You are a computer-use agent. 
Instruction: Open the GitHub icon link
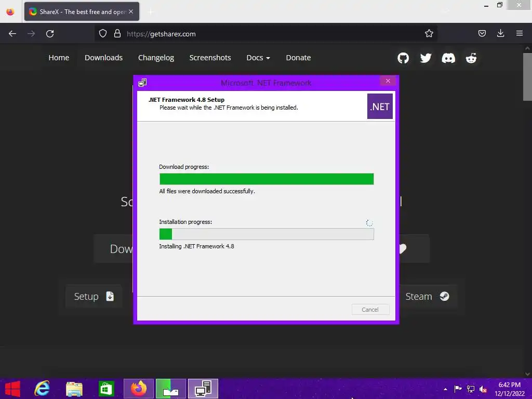[x=403, y=58]
